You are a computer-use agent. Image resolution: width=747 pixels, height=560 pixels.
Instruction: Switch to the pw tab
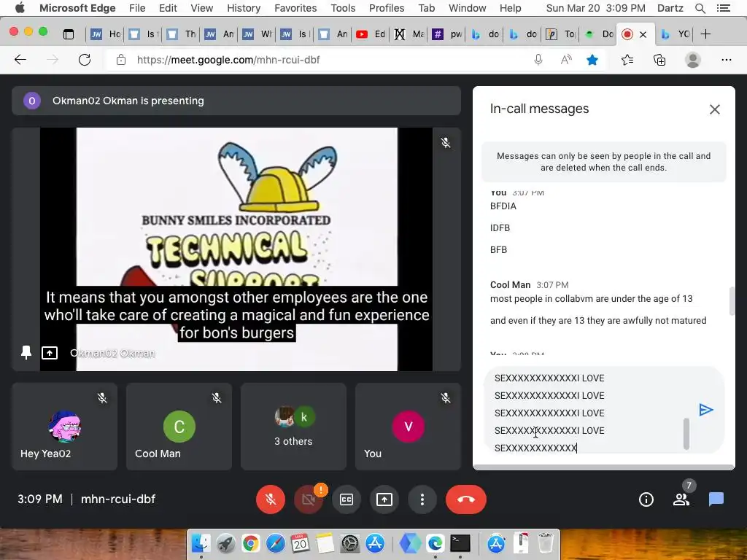446,34
